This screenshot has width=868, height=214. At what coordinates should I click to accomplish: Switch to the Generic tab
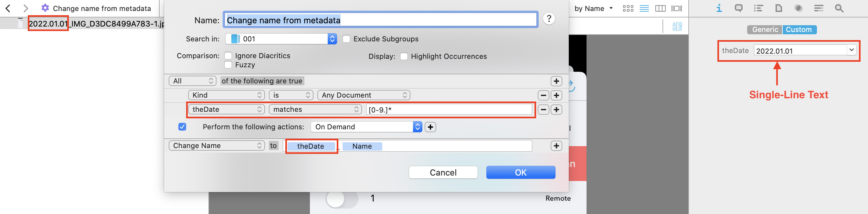pyautogui.click(x=765, y=30)
